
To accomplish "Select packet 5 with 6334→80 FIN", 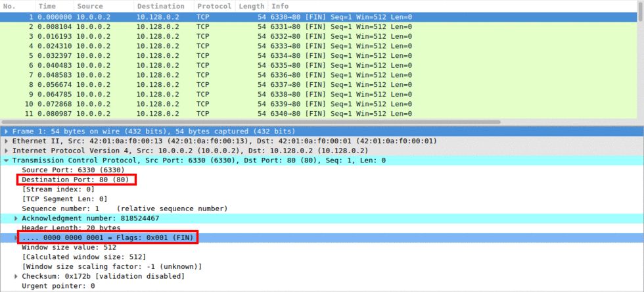I will click(319, 55).
